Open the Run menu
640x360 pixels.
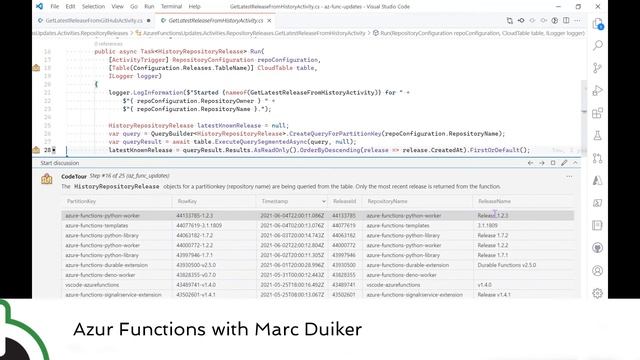tap(149, 7)
